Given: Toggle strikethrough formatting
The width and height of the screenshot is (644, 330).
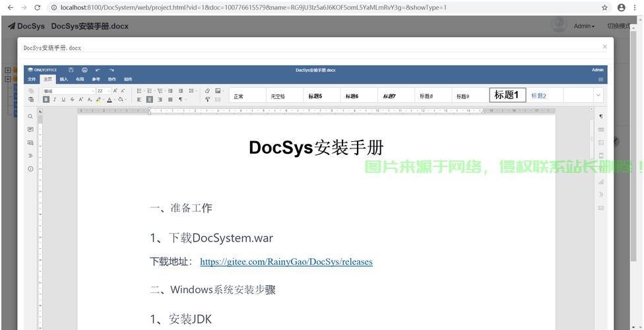Looking at the screenshot, I should click(73, 100).
